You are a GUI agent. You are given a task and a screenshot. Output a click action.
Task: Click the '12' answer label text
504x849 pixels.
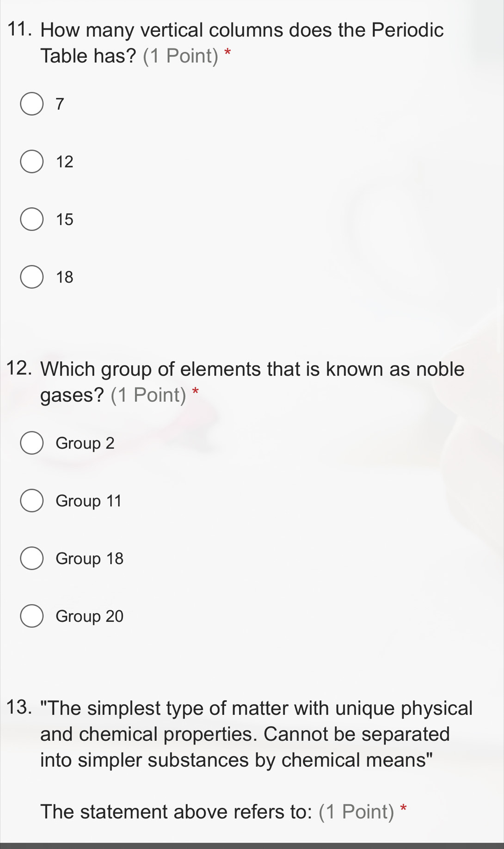tap(65, 162)
